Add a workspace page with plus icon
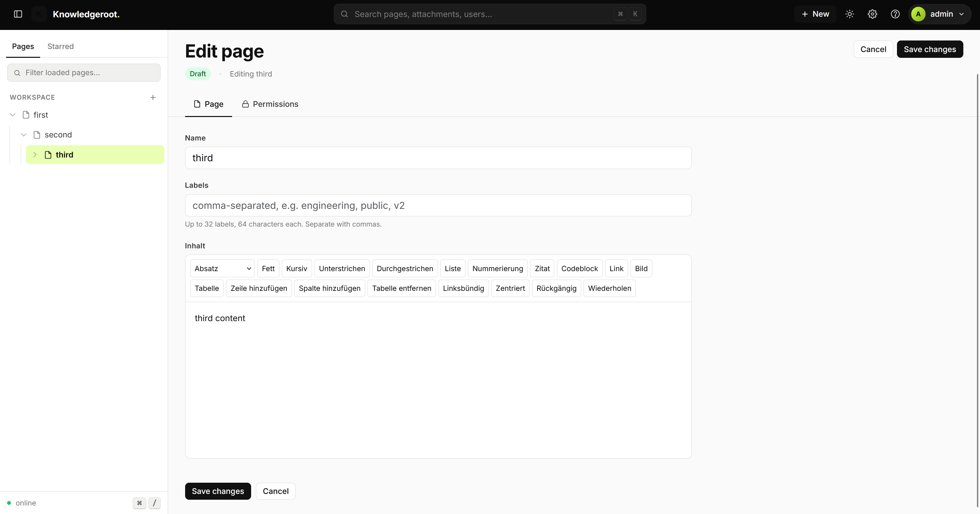 click(x=153, y=97)
